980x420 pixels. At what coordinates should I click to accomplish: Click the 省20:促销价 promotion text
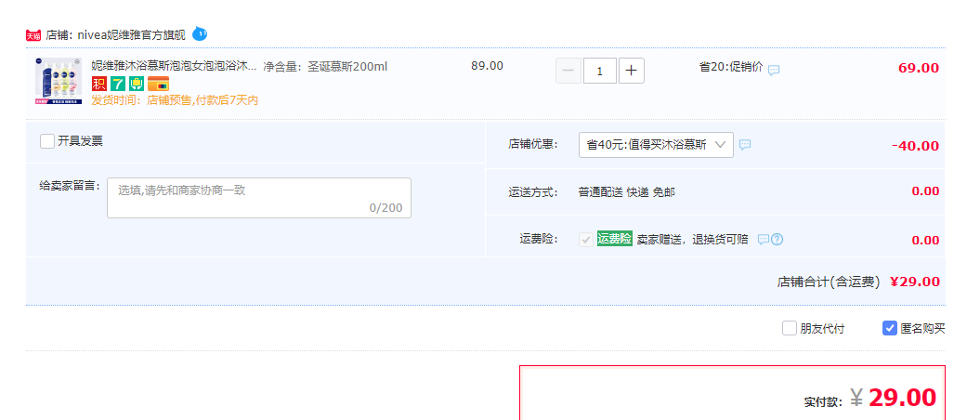[x=731, y=67]
